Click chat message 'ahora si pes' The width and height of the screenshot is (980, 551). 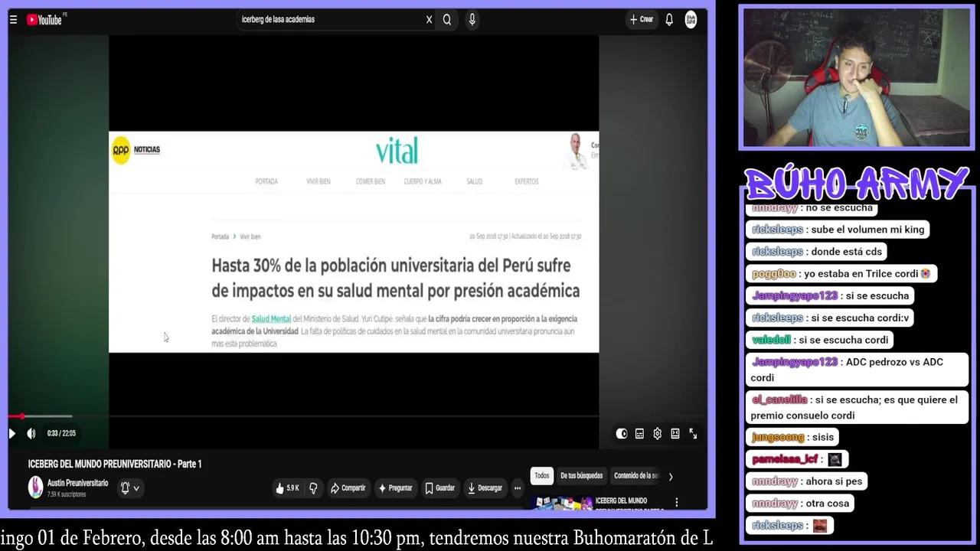(x=833, y=481)
